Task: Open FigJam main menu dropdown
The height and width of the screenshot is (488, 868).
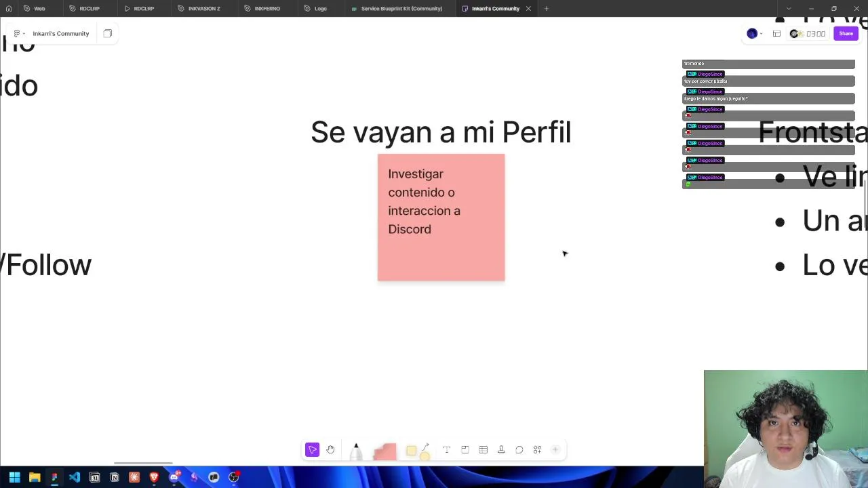Action: [19, 33]
